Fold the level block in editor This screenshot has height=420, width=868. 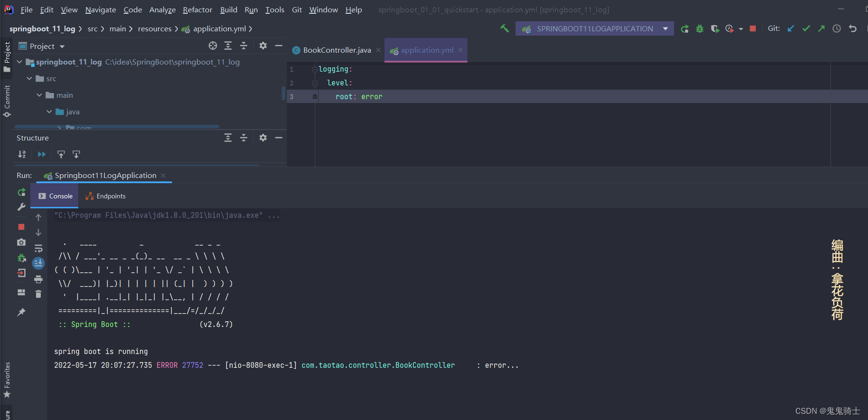click(x=315, y=83)
